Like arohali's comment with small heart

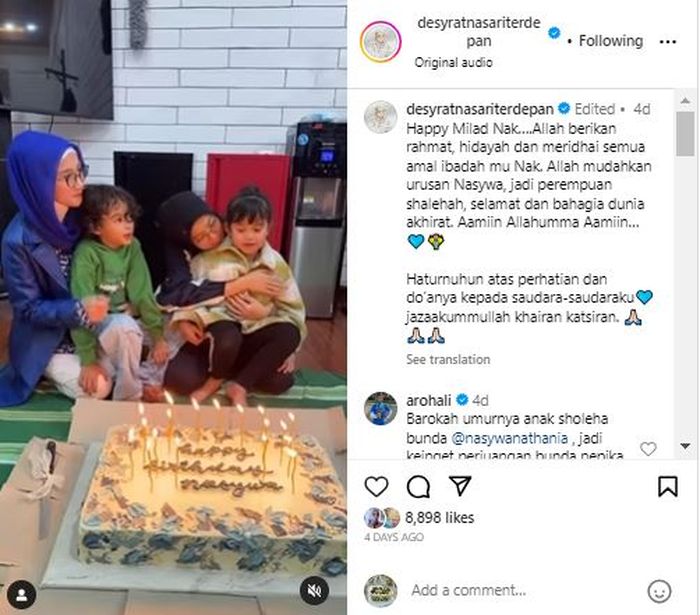tap(648, 449)
